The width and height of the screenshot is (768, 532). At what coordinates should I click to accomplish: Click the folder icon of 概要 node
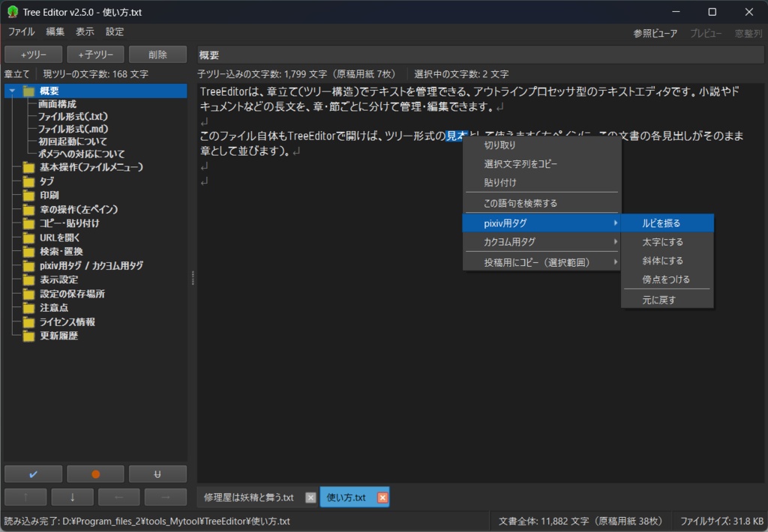click(29, 91)
